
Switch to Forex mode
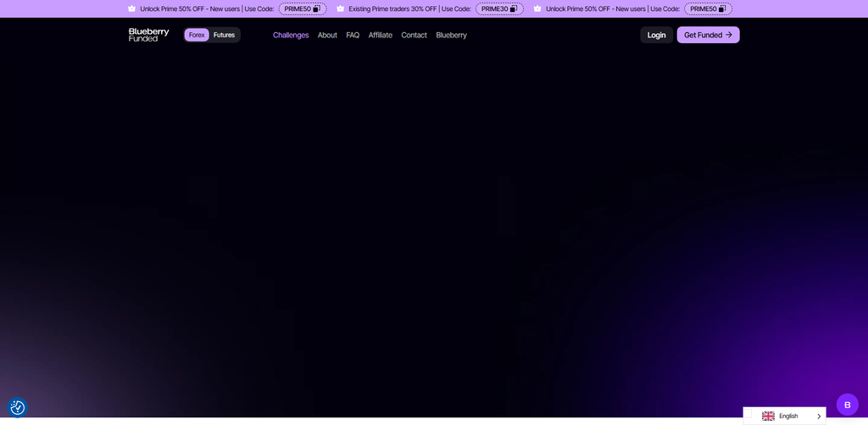(197, 35)
